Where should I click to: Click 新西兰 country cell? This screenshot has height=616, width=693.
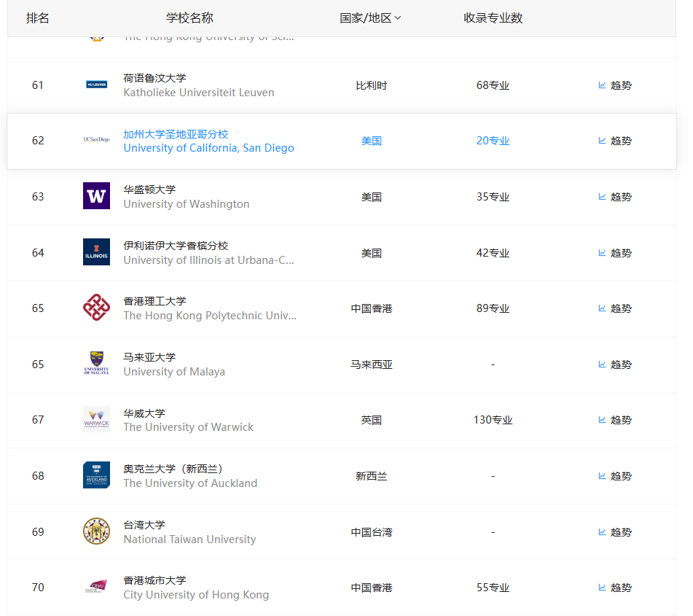tap(371, 476)
